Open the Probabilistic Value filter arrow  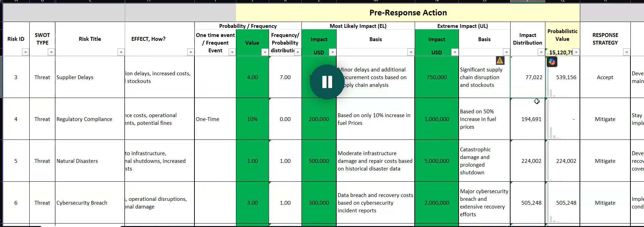click(x=576, y=52)
